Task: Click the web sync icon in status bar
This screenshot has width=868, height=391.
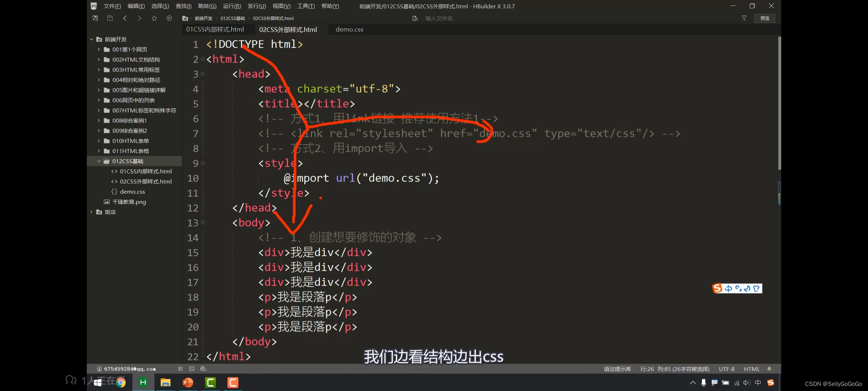Action: [203, 369]
